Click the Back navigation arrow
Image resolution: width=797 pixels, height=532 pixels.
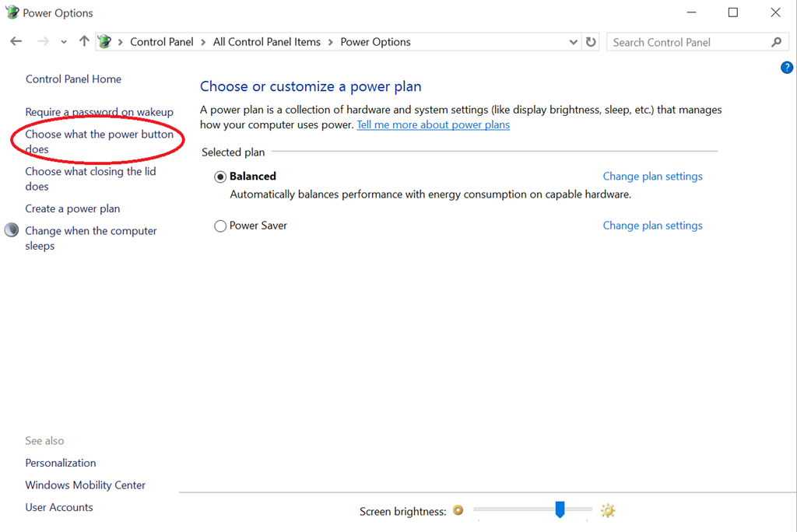(16, 42)
